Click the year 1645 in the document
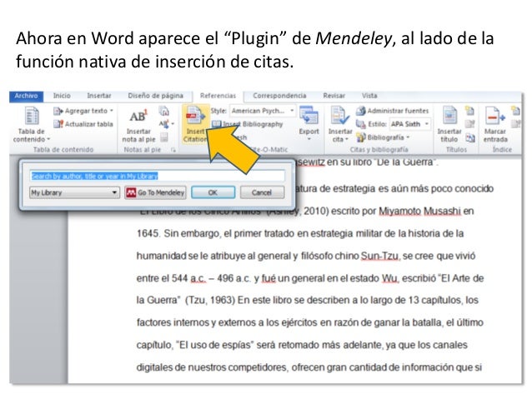Viewport: 532px width, 399px height. click(148, 233)
